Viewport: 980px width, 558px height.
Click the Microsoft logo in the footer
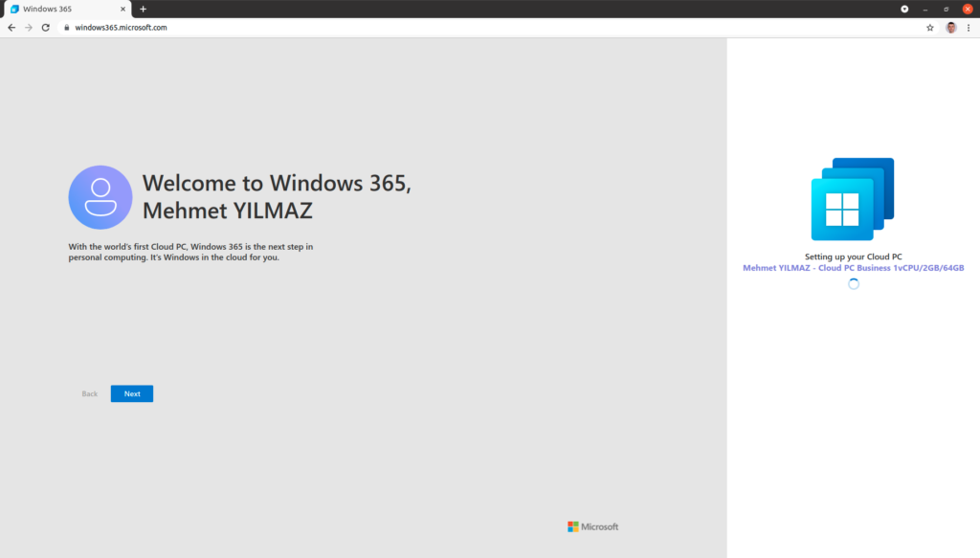click(592, 526)
